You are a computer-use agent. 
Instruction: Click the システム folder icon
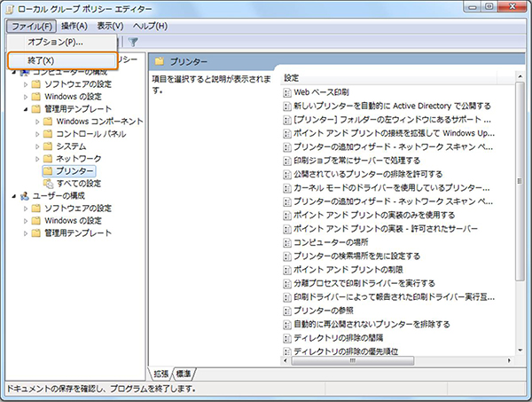[48, 145]
